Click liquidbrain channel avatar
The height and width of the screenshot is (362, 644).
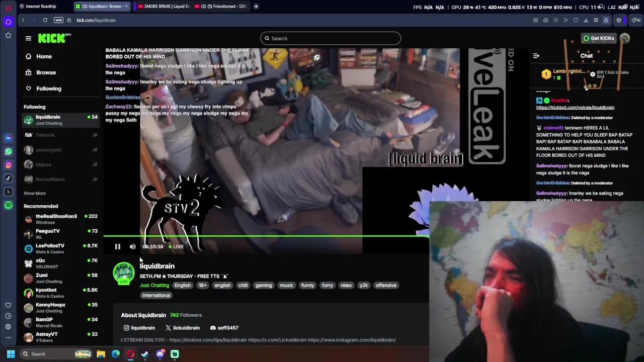pos(124,273)
